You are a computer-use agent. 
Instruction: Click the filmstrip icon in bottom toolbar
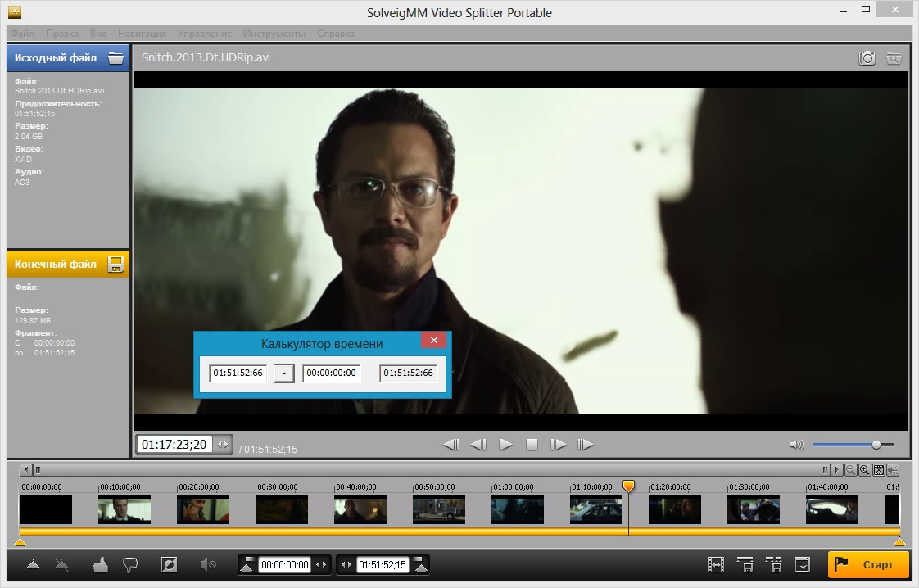(x=716, y=565)
